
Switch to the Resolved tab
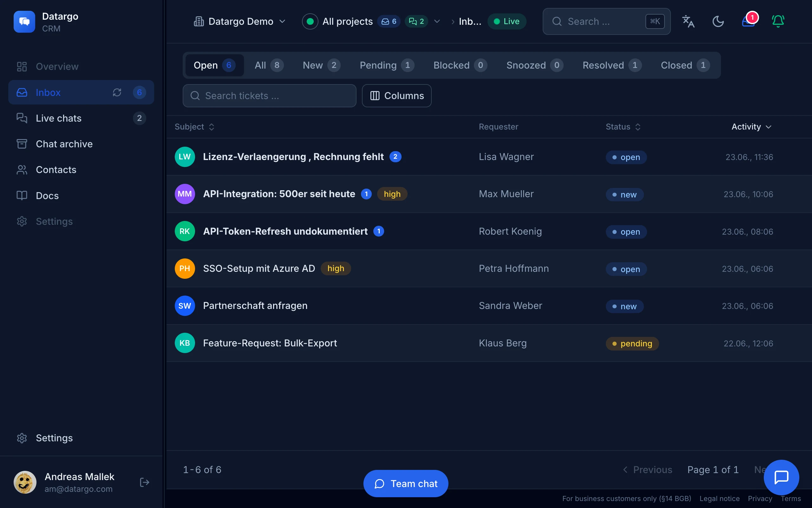pos(612,65)
